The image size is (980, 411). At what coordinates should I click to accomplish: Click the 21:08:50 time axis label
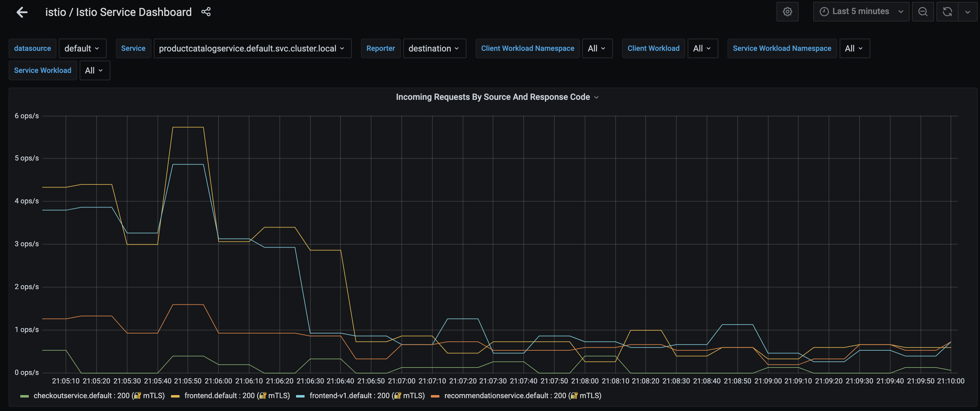pos(737,381)
